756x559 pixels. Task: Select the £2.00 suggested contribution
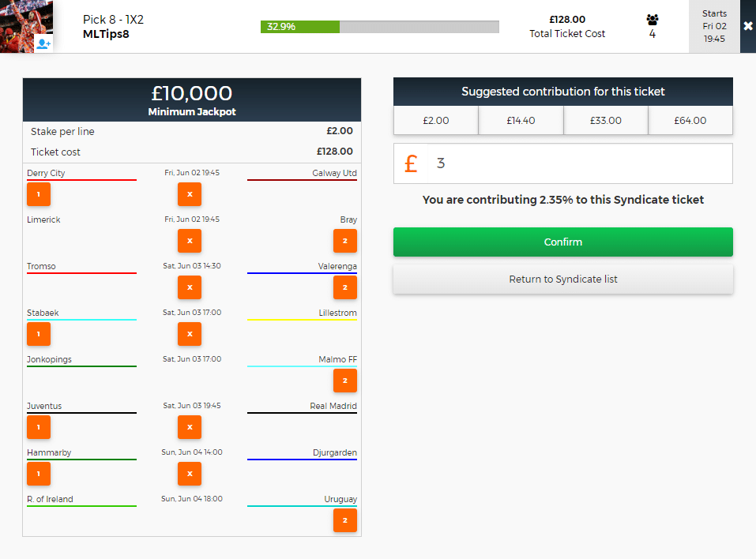(435, 121)
